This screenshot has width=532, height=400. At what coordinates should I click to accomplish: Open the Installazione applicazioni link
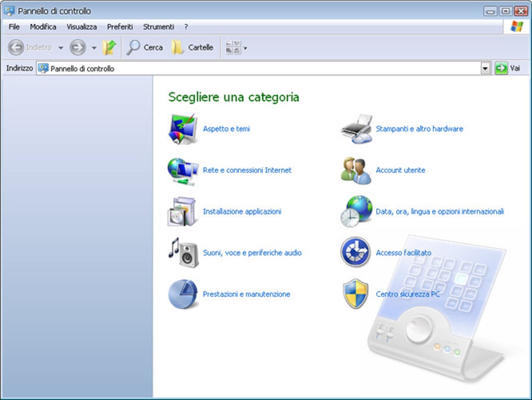(x=242, y=211)
